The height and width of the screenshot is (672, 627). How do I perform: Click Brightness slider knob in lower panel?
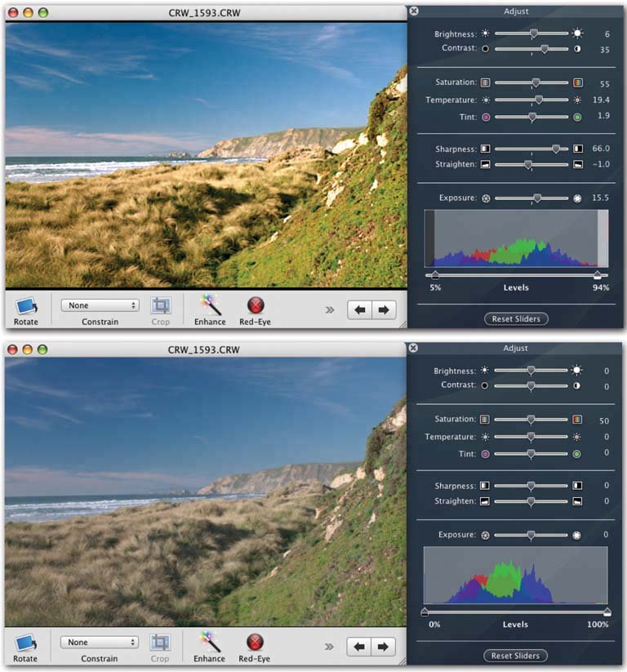531,370
